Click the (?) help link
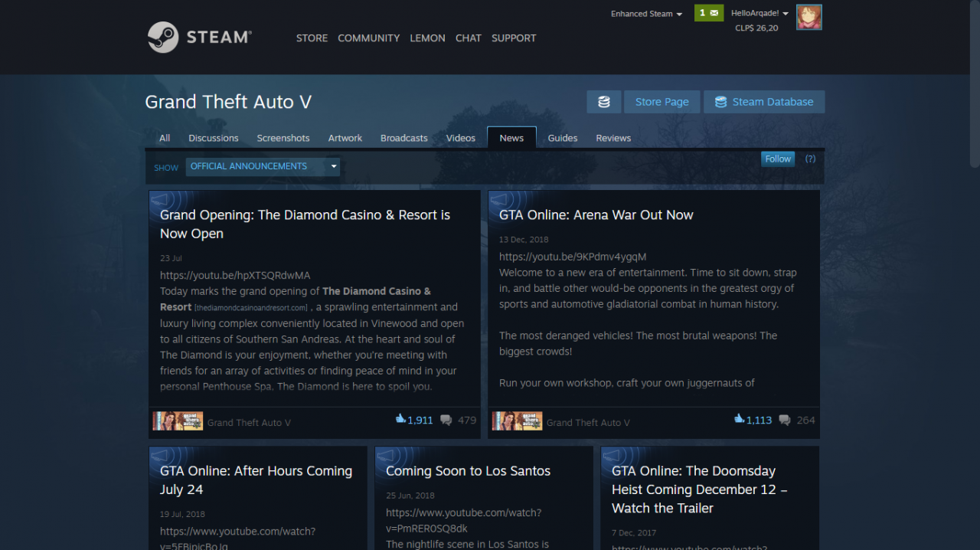 810,159
